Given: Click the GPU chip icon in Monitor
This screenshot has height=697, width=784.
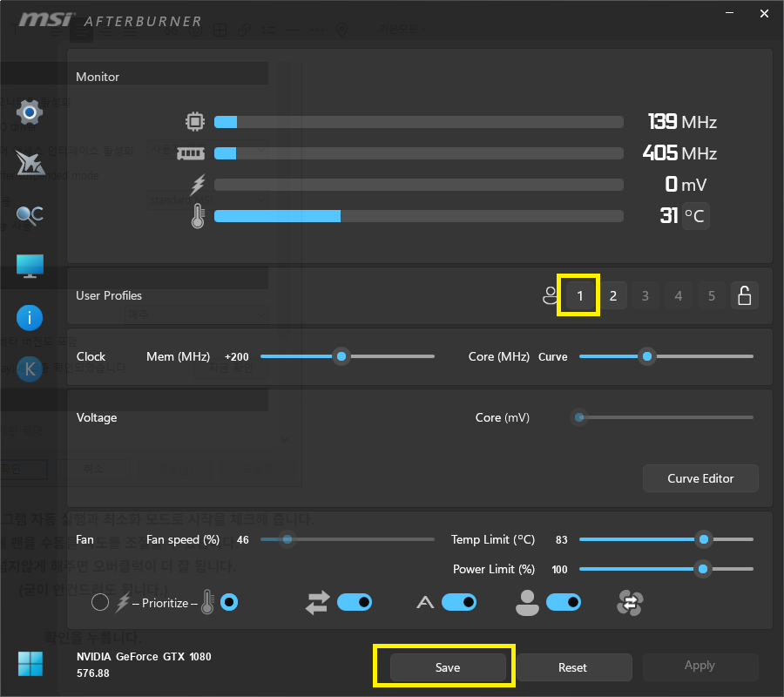Looking at the screenshot, I should (x=195, y=121).
